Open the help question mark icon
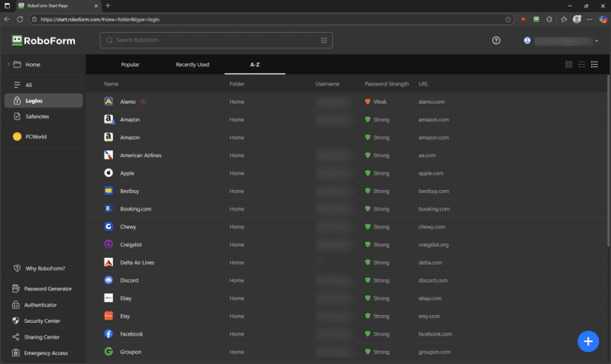 [496, 40]
